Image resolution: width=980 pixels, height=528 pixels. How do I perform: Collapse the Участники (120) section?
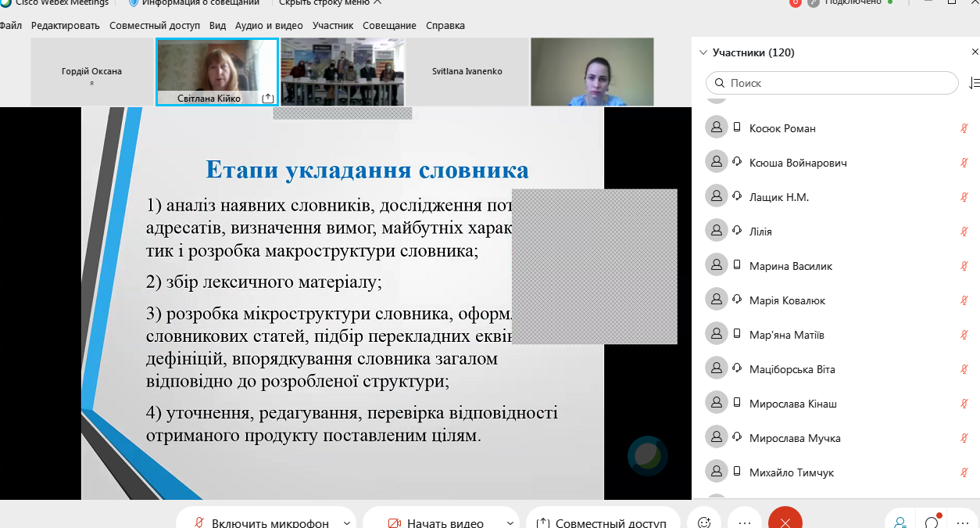[703, 52]
